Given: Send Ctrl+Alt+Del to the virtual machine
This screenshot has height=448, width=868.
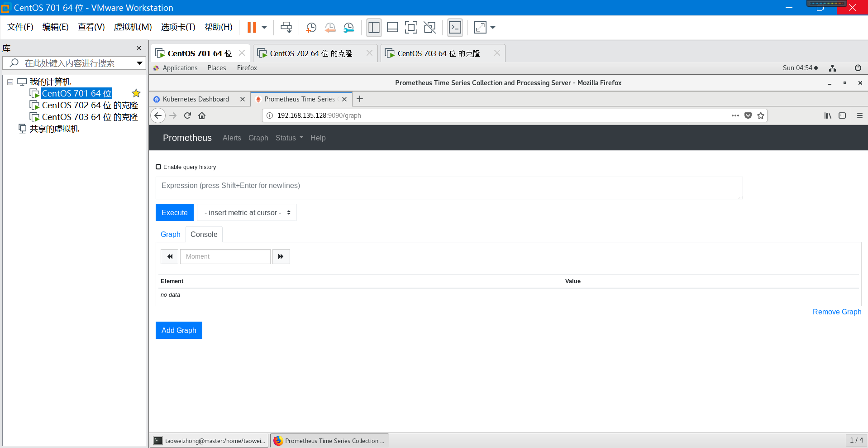Looking at the screenshot, I should 286,28.
